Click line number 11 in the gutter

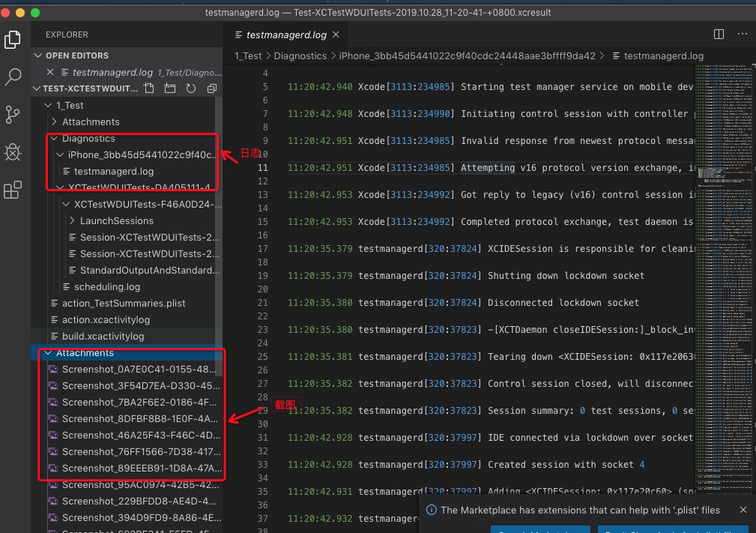tap(262, 168)
